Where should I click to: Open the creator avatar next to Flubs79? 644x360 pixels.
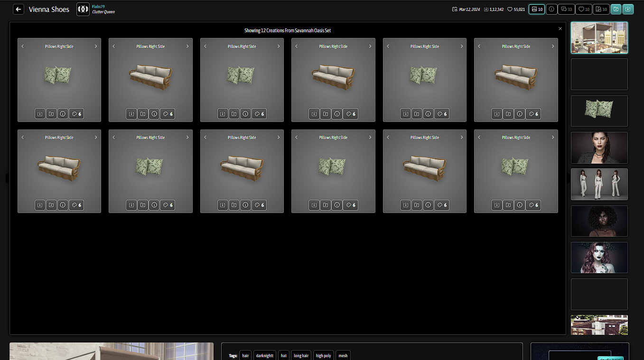[x=83, y=9]
